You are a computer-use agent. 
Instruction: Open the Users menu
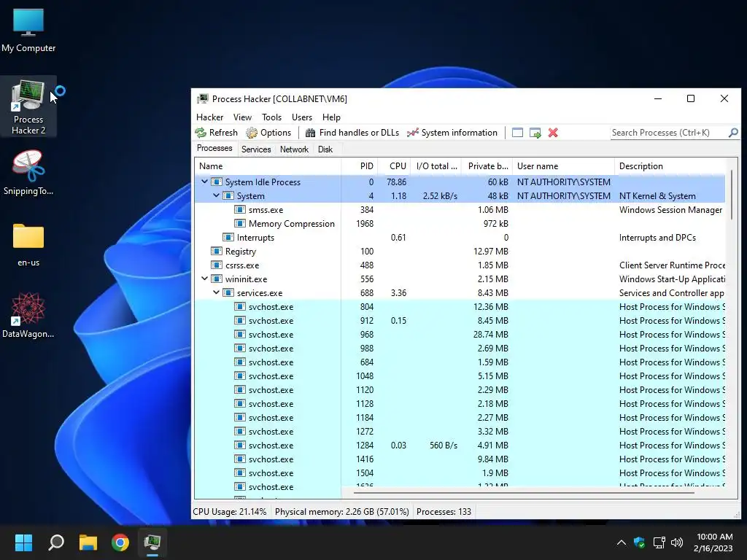tap(302, 117)
